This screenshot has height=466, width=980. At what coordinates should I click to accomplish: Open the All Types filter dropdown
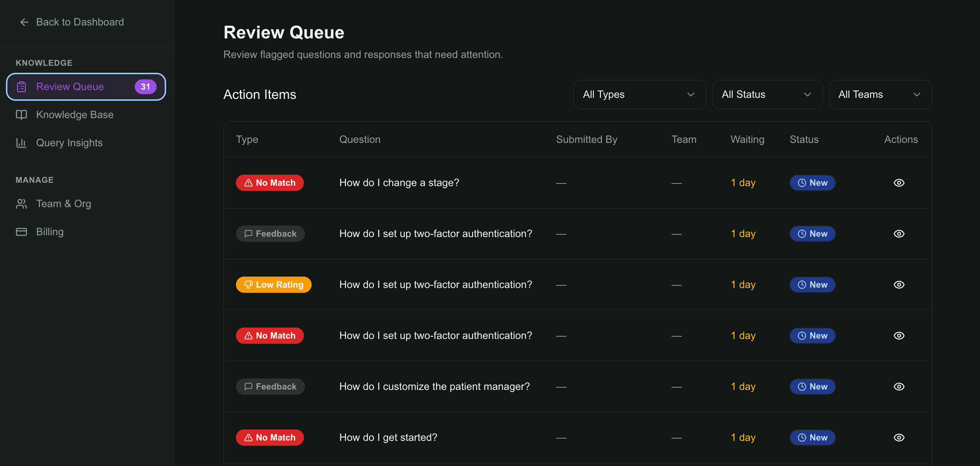(x=640, y=94)
